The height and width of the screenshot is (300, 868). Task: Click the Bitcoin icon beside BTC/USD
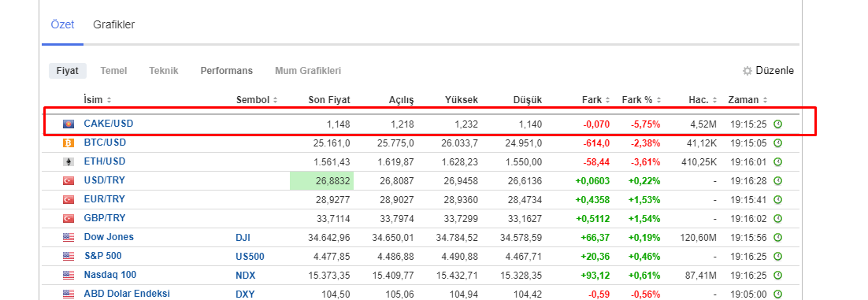(68, 143)
